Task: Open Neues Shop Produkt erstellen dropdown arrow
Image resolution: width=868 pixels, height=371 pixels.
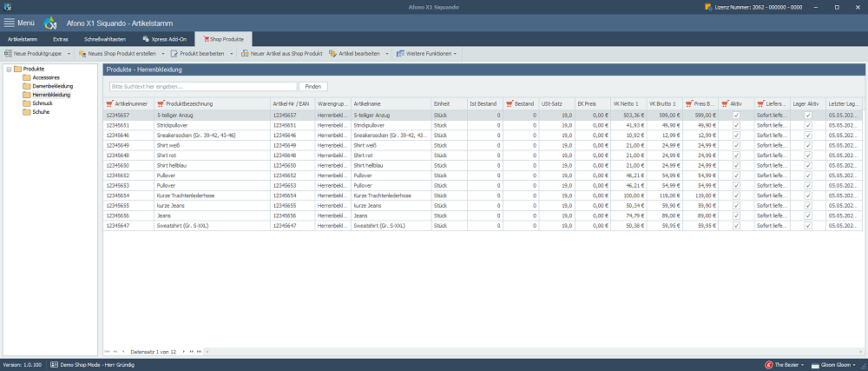Action: click(163, 54)
